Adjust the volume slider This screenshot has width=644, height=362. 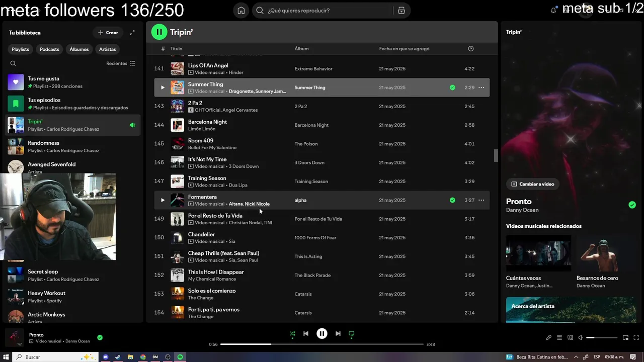pos(602,337)
